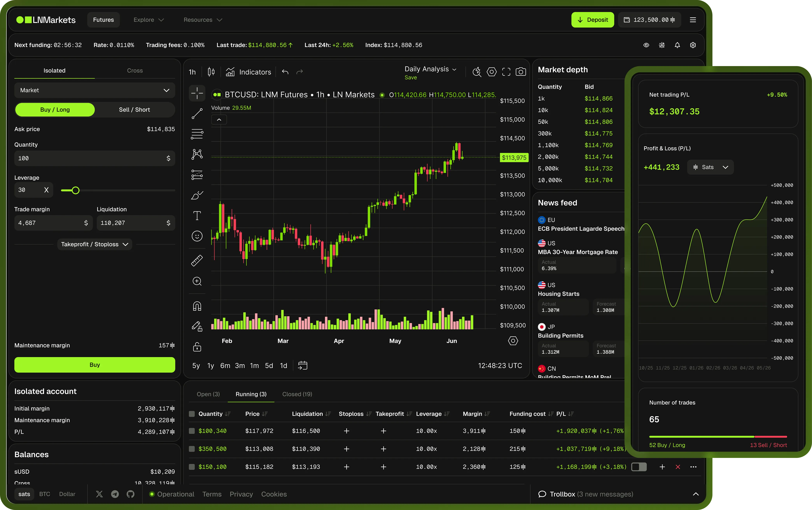
Task: Open the Terms link
Action: (212, 494)
